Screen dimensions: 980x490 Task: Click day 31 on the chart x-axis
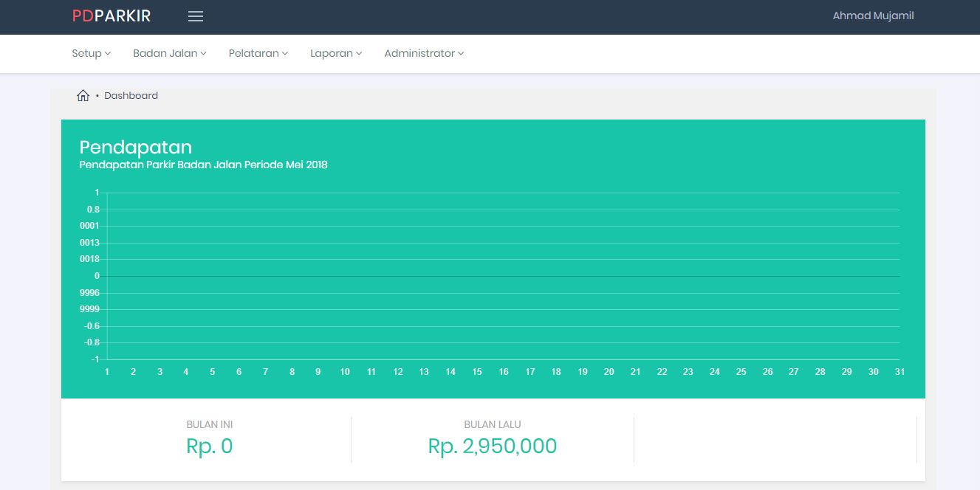coord(900,372)
